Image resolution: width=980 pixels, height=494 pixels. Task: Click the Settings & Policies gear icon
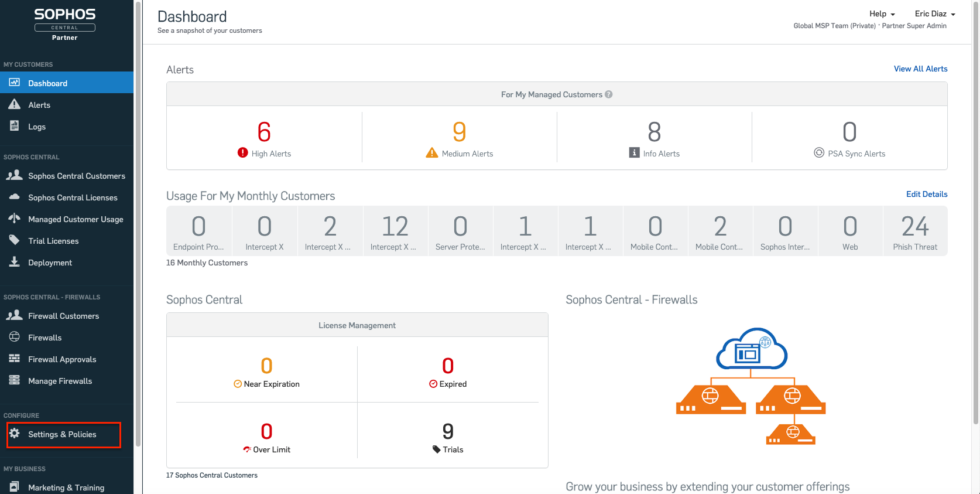click(x=15, y=434)
